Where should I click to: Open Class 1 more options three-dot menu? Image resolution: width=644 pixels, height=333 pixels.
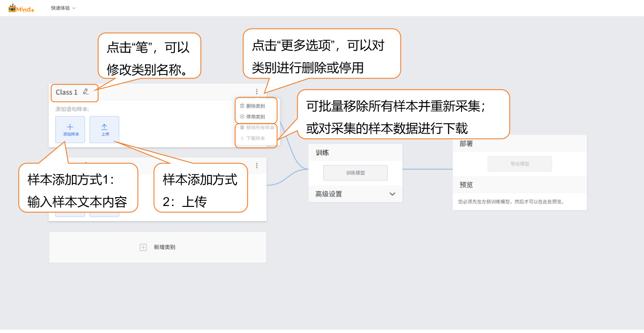257,92
